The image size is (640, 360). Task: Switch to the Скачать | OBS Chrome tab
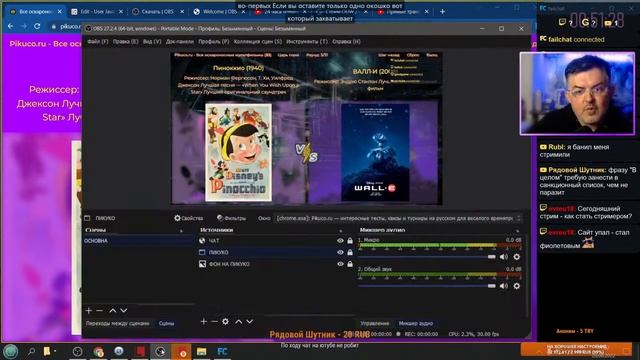tap(158, 12)
